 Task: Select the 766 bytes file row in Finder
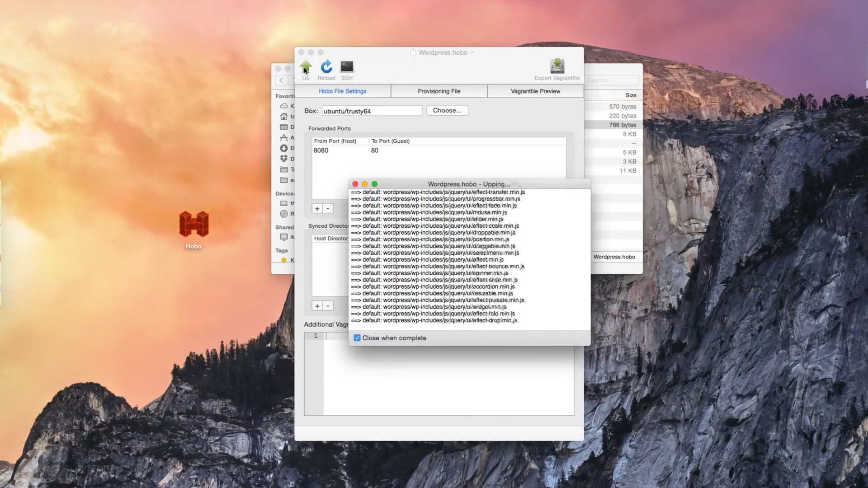coord(613,125)
